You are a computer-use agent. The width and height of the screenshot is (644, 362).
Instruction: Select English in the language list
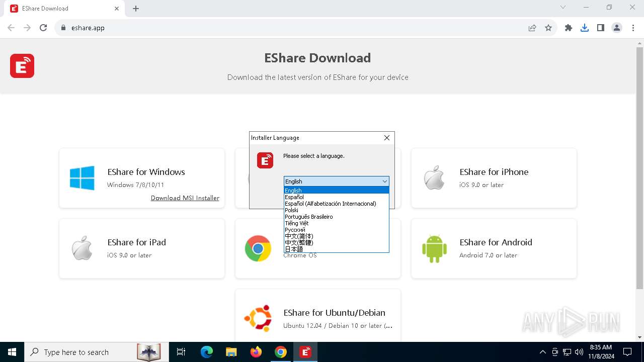pos(336,191)
